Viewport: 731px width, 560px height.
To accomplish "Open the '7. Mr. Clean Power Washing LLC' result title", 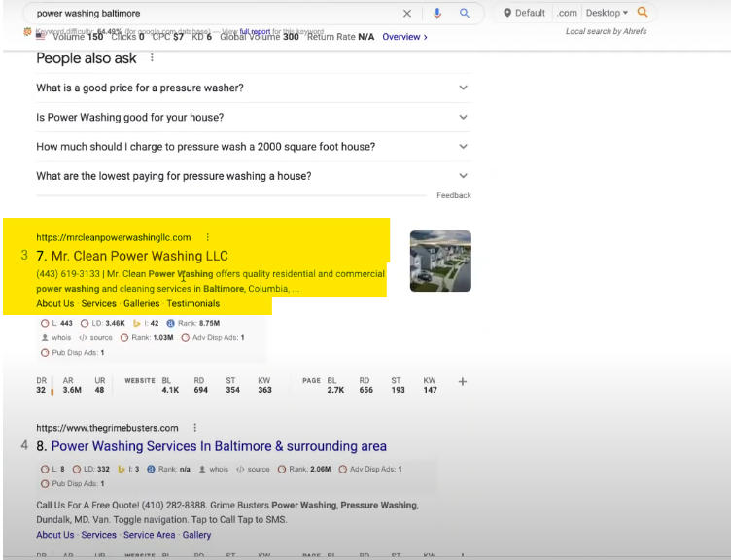I will point(132,256).
